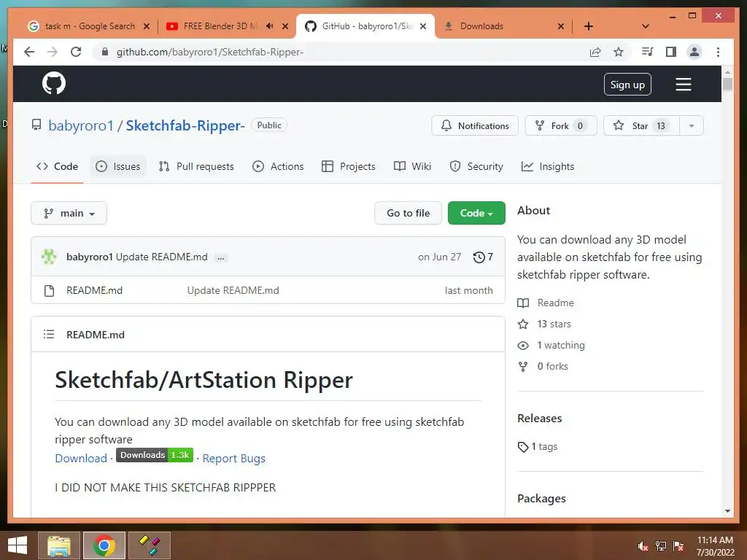Open the Sketchfab-Ripper- repository name link

(x=185, y=125)
